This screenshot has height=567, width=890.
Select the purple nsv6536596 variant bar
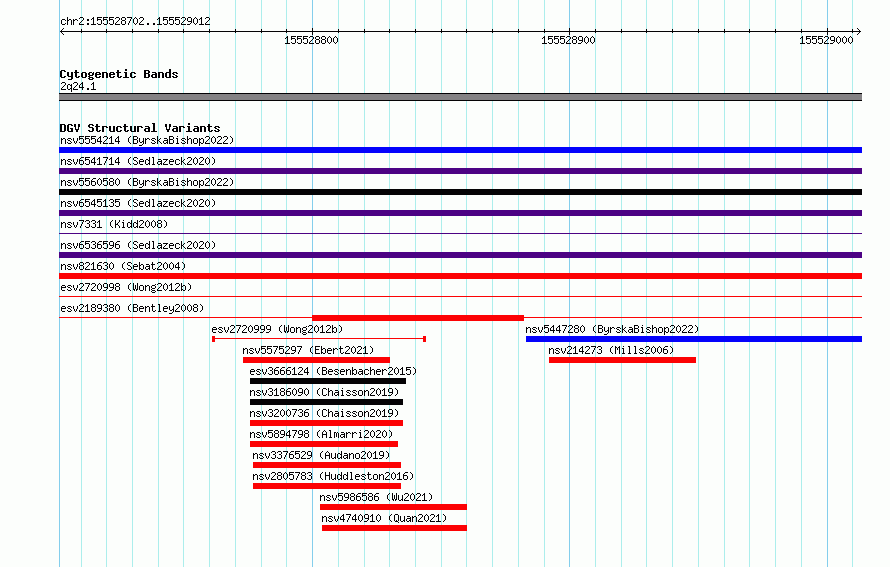pyautogui.click(x=460, y=255)
